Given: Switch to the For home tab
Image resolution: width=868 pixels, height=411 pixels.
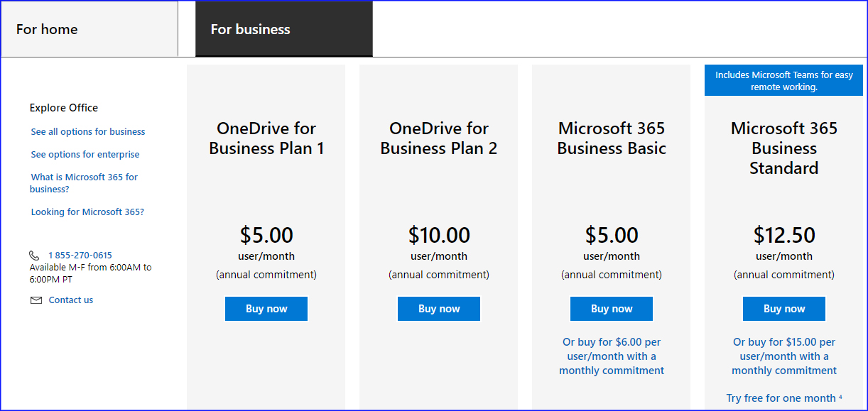Looking at the screenshot, I should coord(89,29).
